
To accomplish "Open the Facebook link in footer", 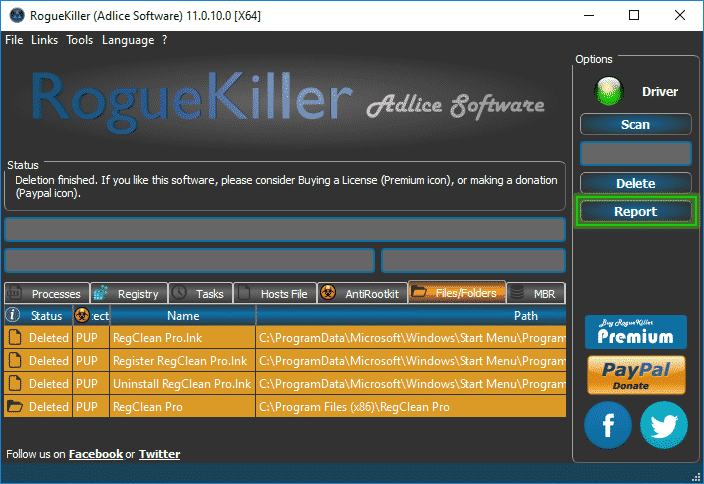I will [95, 454].
